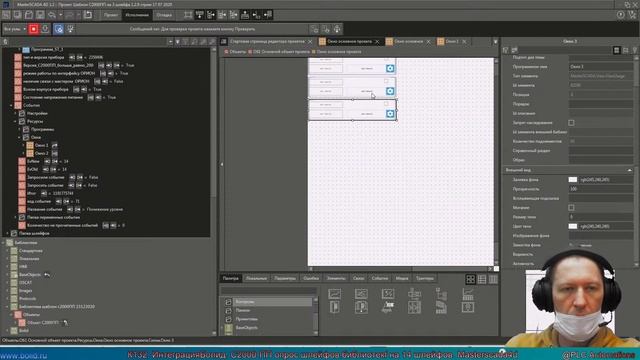Viewport: 640px width, 360px height.
Task: Click the gear button on the selected canvas widget
Action: (x=390, y=113)
